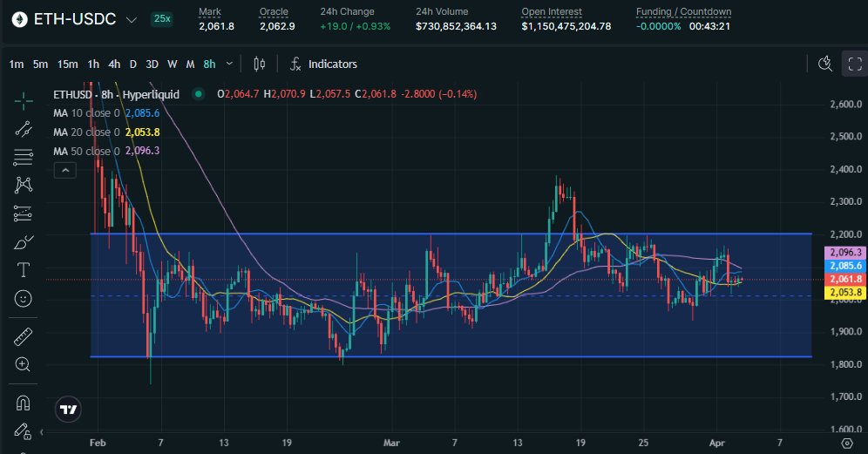Screen dimensions: 868x454
Task: Toggle magnet mode for drawings
Action: click(24, 403)
